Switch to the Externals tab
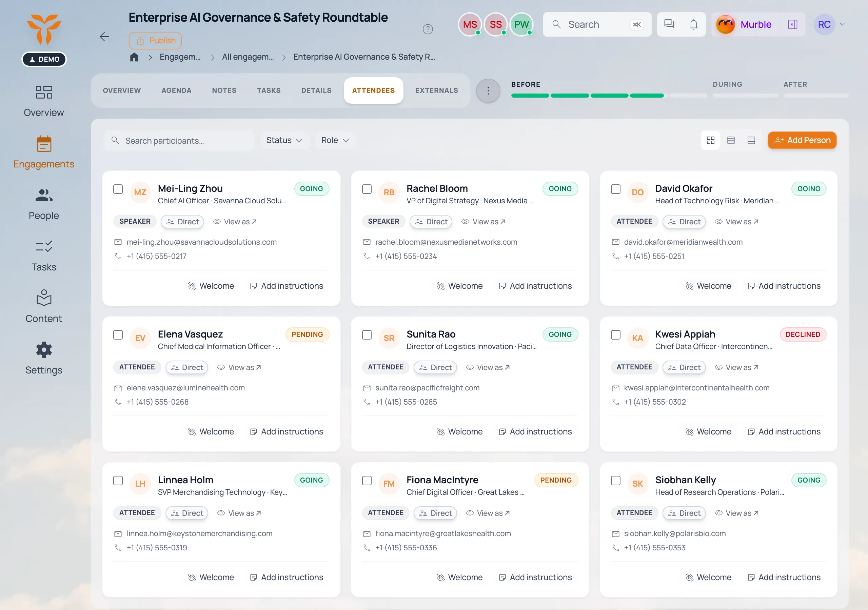 click(437, 90)
